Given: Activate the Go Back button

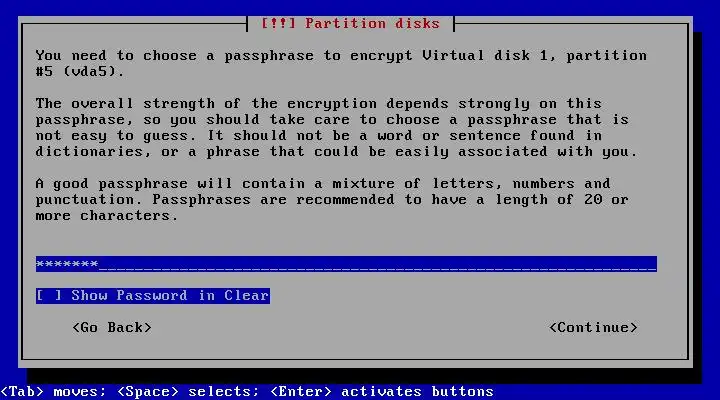Looking at the screenshot, I should (112, 327).
